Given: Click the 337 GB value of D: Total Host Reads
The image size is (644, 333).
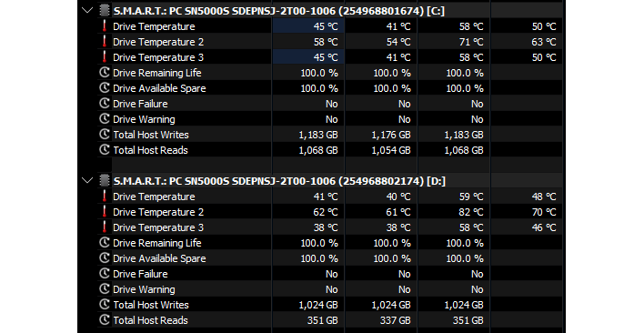Looking at the screenshot, I should [395, 320].
